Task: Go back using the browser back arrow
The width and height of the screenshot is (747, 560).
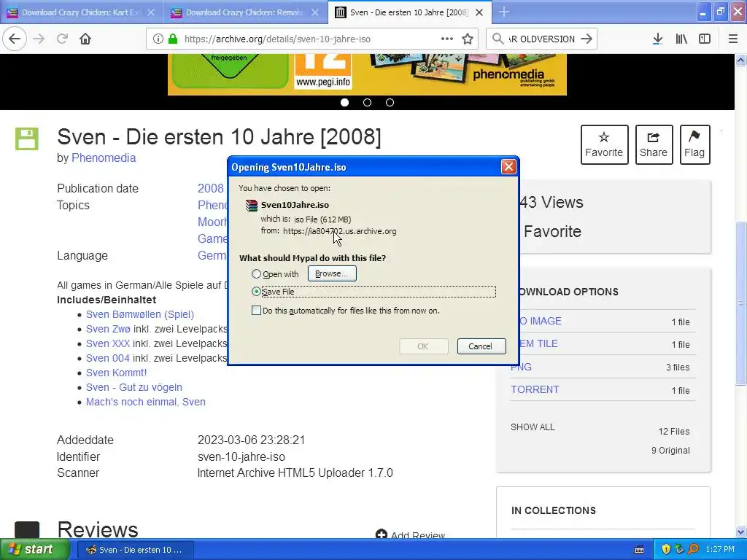Action: [15, 39]
